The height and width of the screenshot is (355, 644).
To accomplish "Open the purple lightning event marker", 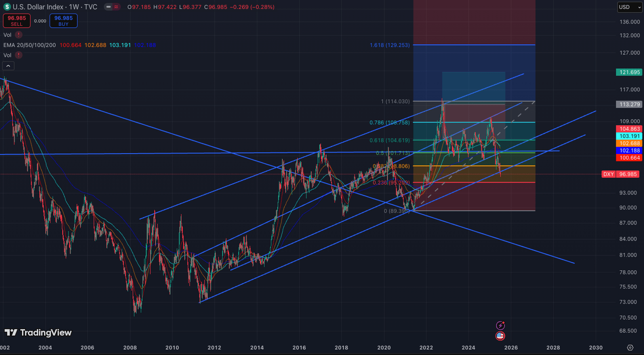I will (501, 325).
